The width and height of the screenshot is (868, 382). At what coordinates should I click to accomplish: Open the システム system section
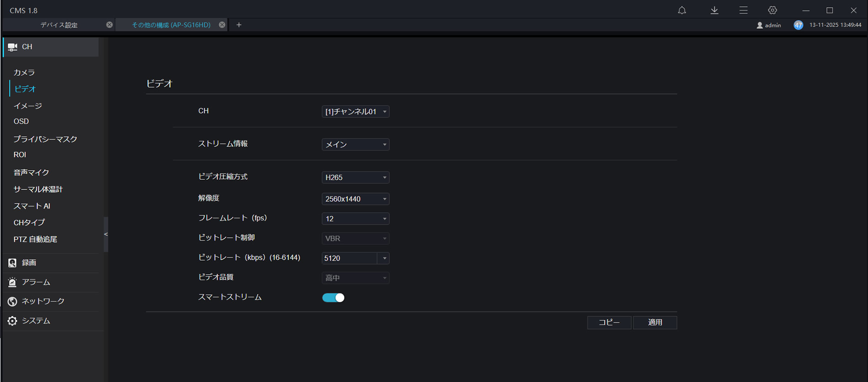click(36, 321)
